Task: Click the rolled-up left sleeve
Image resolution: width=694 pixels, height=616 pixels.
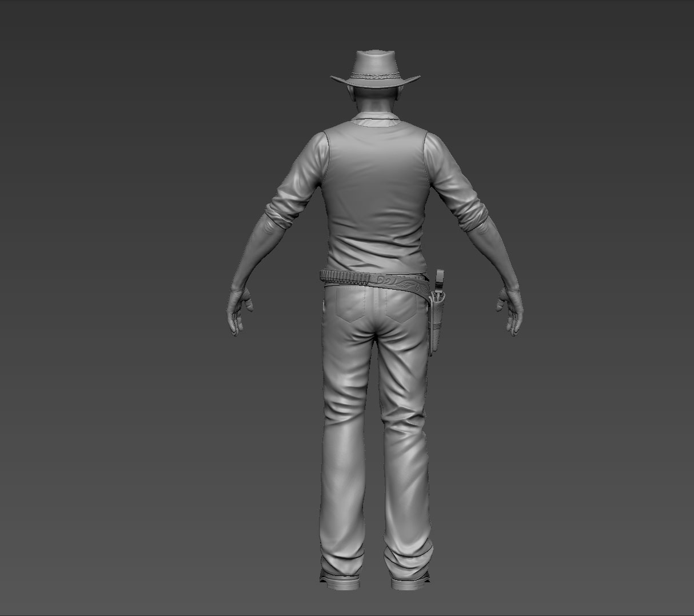Action: [x=284, y=208]
